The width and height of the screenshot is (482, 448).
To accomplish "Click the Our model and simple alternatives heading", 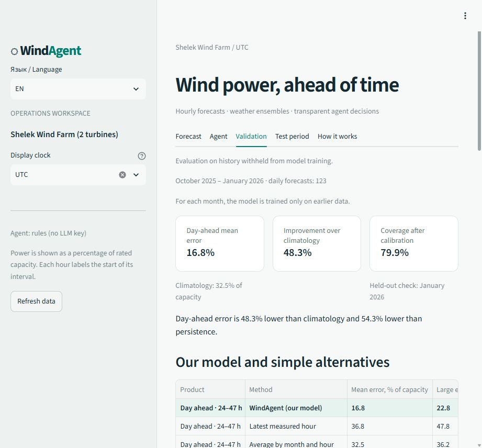I will (283, 362).
